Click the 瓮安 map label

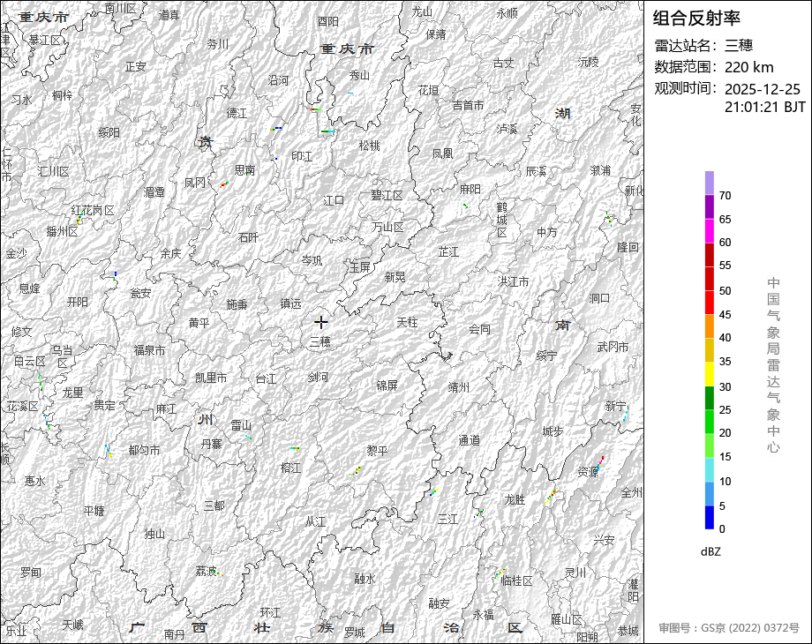click(141, 294)
